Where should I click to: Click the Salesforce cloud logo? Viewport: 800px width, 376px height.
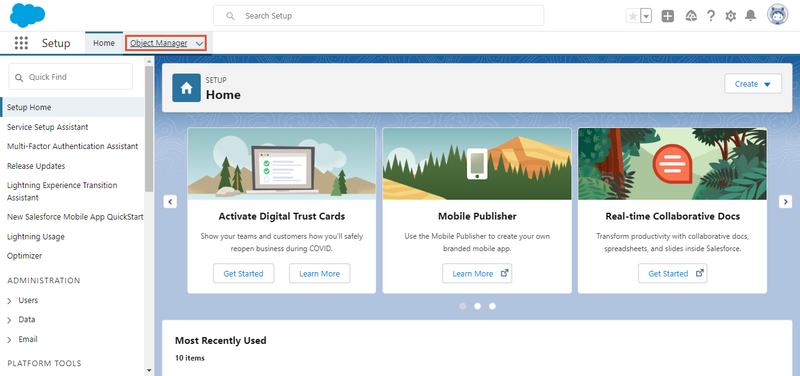[x=28, y=15]
